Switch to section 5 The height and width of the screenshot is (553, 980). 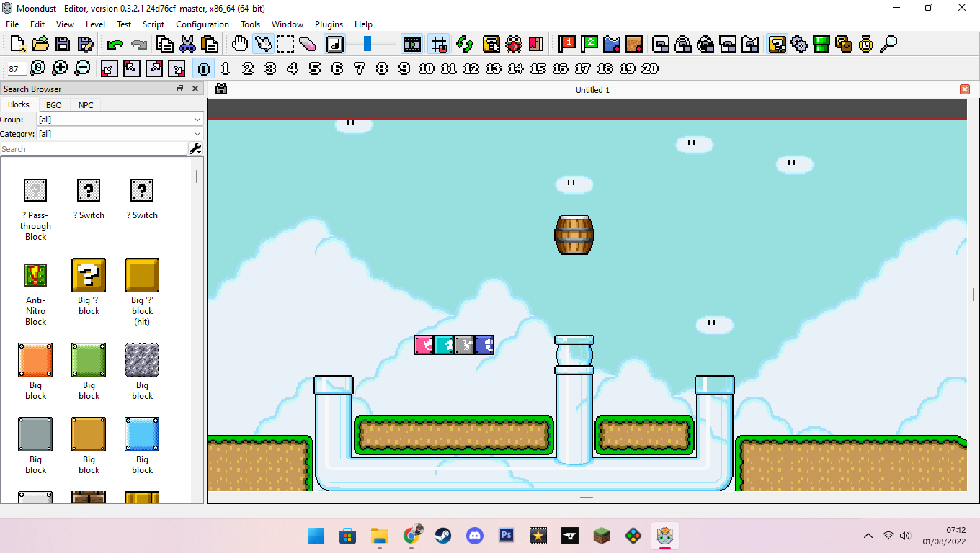click(315, 68)
